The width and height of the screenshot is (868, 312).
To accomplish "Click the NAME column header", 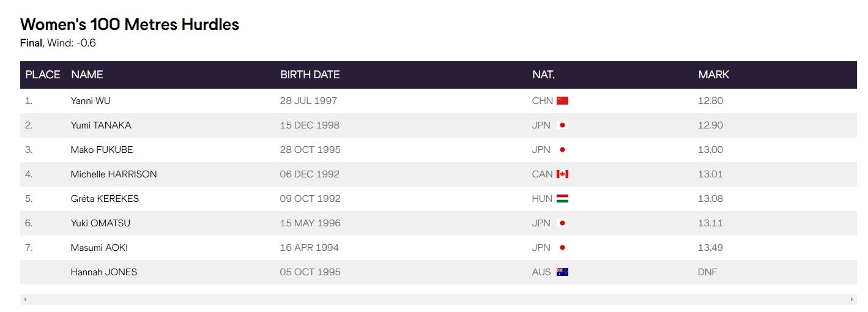I will point(87,75).
